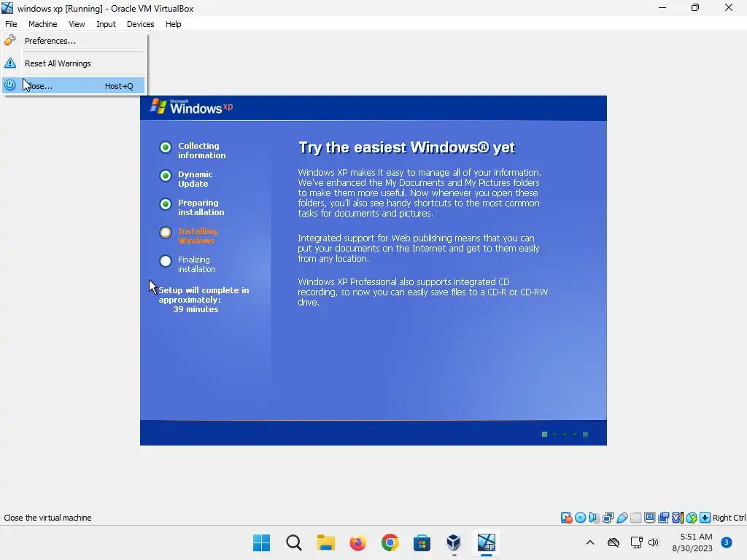Click the Preferences wrench icon in File menu
The height and width of the screenshot is (560, 747).
(x=10, y=41)
